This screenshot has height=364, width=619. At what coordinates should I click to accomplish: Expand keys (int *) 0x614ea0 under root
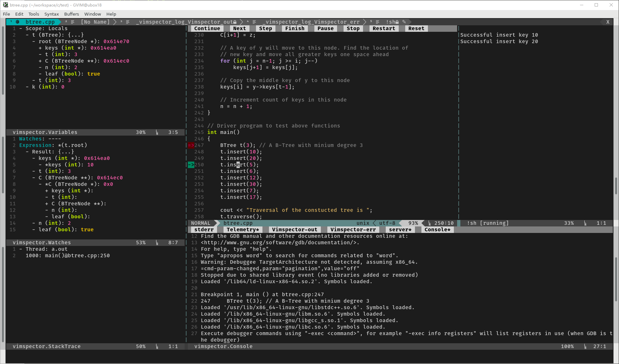click(x=40, y=48)
